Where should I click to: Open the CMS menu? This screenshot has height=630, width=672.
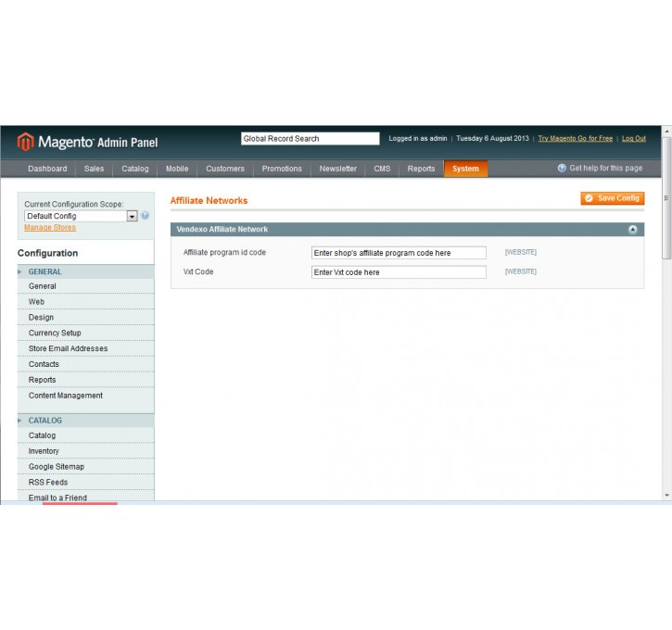(x=382, y=169)
